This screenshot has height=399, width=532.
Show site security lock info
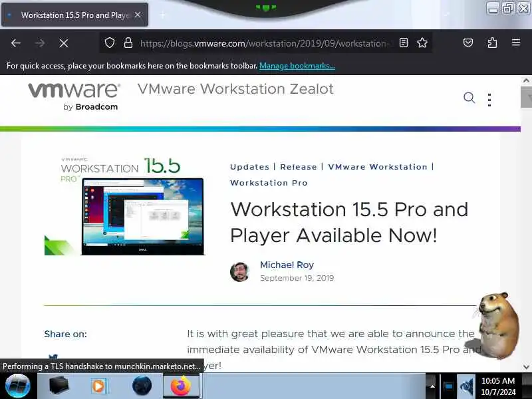click(128, 43)
